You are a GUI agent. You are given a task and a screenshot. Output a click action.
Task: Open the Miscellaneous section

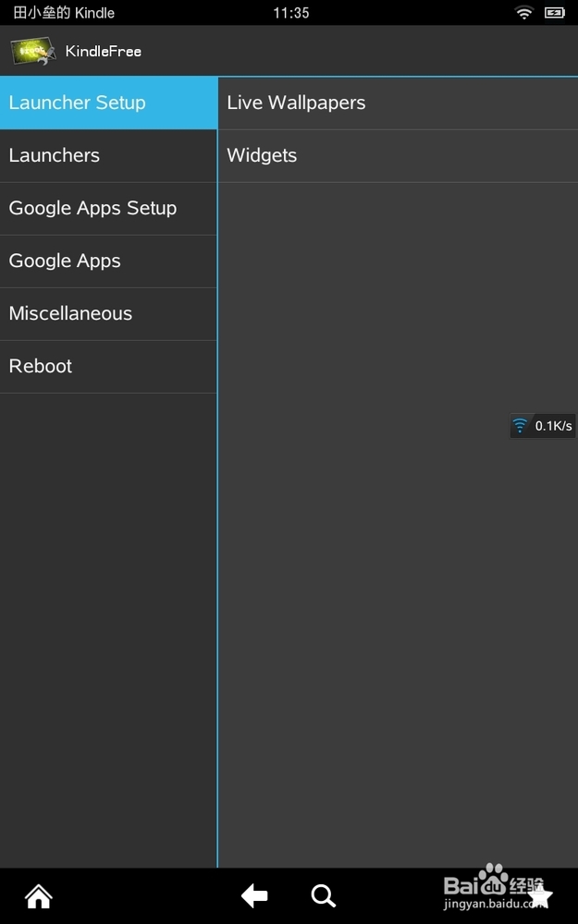(x=108, y=313)
